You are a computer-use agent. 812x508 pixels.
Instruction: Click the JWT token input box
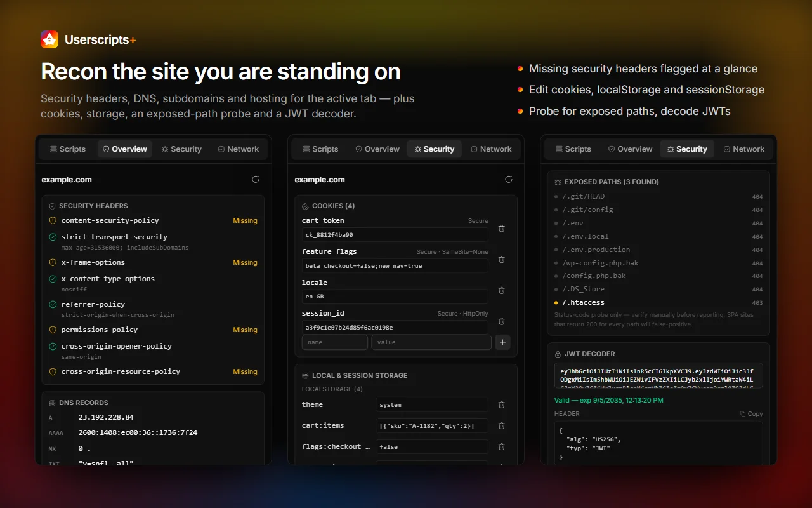(658, 375)
